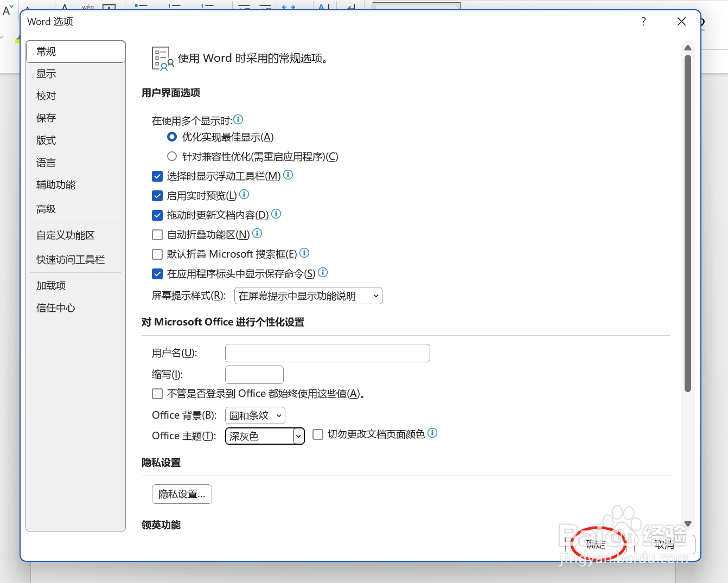Select the 针对兼容性优化 radio button
Viewport: 728px width, 583px height.
click(x=171, y=156)
